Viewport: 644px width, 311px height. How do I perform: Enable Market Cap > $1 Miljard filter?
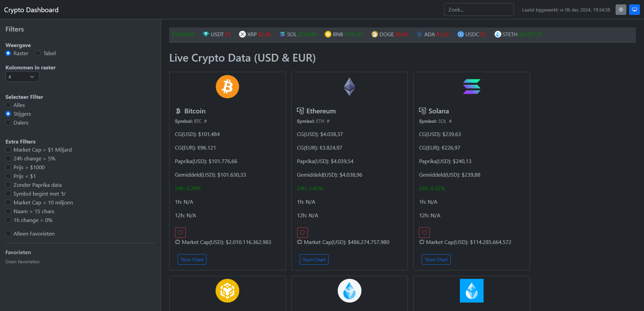8,150
